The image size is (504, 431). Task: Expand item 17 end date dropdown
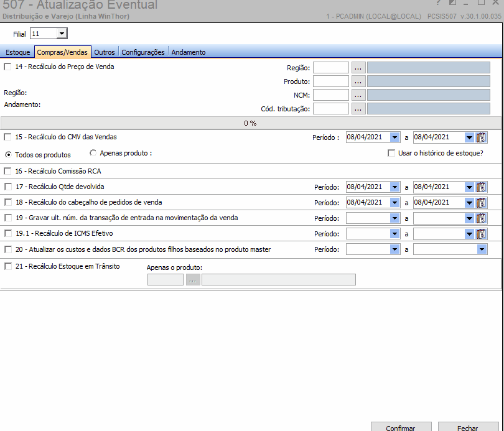point(469,187)
